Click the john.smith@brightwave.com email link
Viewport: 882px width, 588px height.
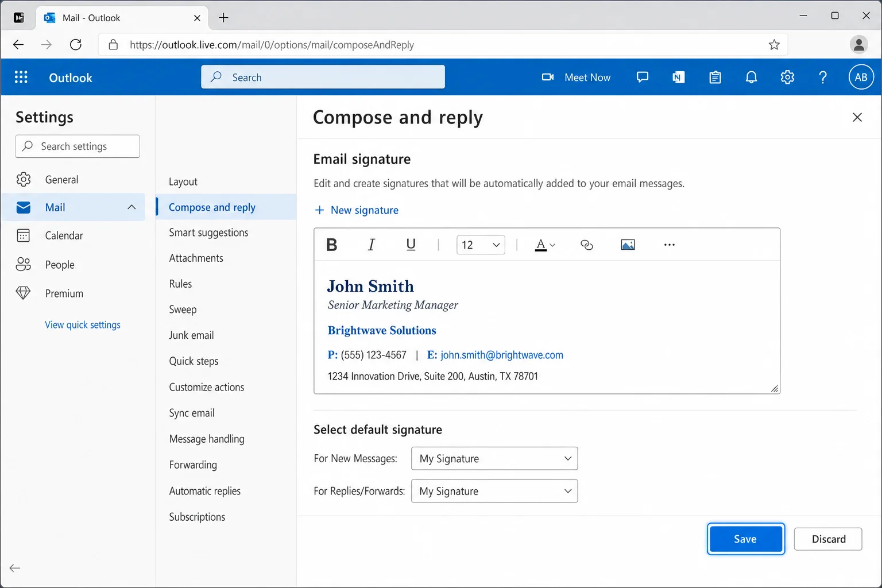pos(502,355)
